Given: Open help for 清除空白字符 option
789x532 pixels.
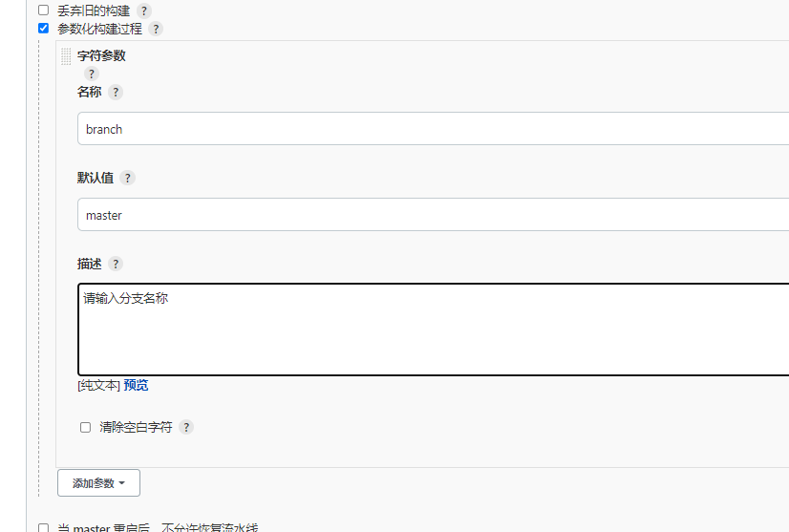Looking at the screenshot, I should (186, 427).
